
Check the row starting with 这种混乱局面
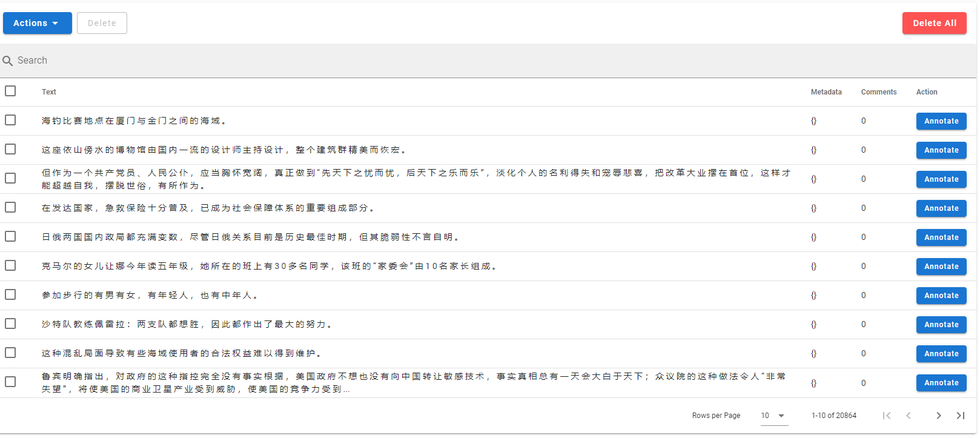(x=10, y=353)
